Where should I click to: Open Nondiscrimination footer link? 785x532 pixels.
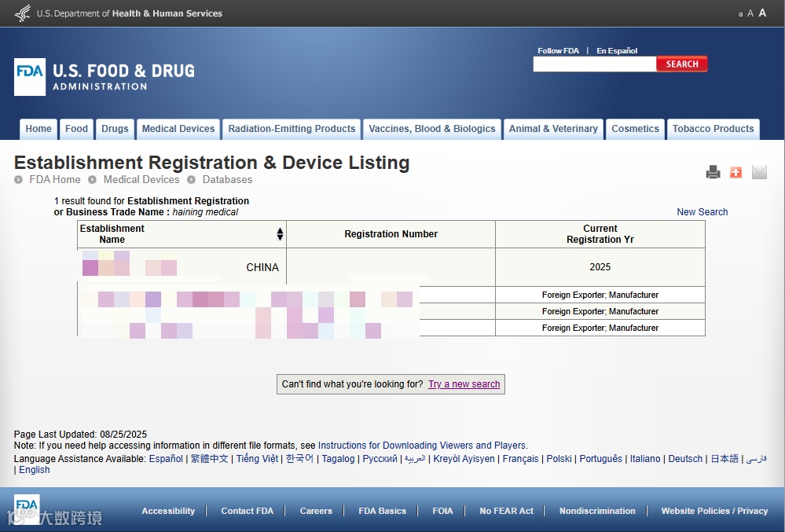tap(597, 511)
